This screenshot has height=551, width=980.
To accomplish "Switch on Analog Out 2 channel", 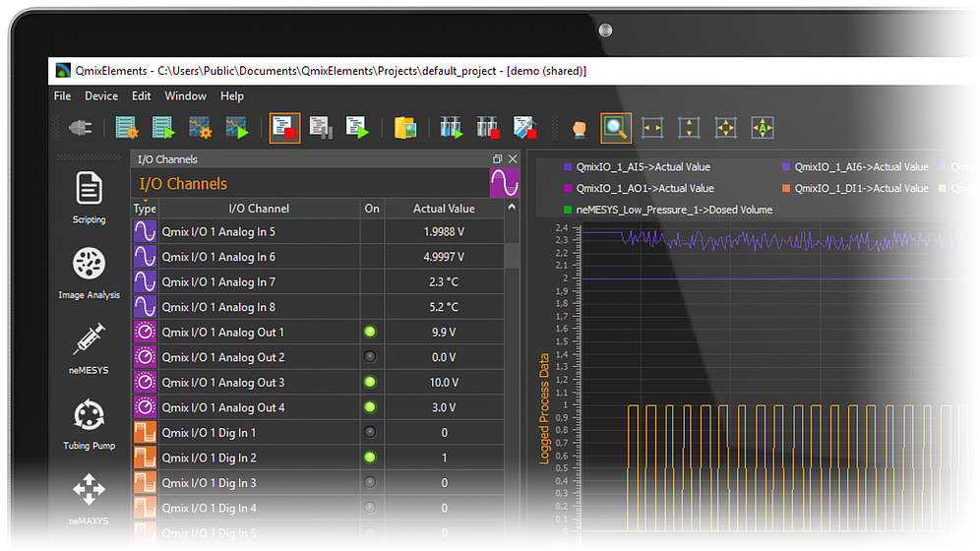I will pos(371,357).
